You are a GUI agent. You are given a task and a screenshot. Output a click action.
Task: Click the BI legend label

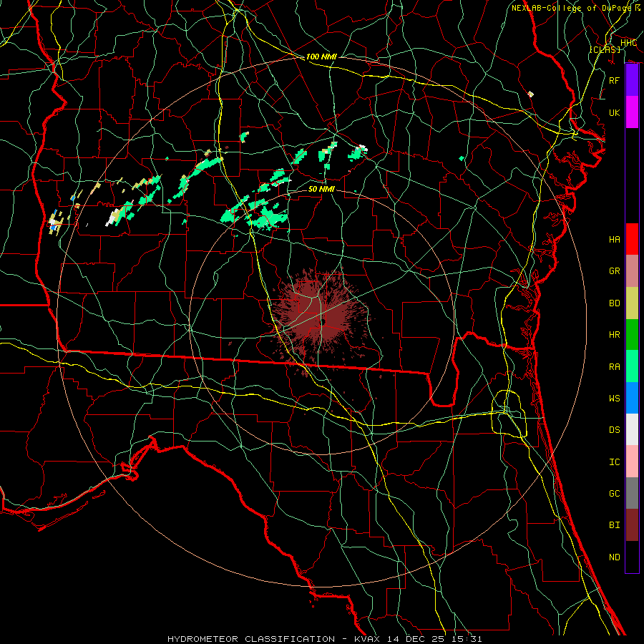(614, 525)
